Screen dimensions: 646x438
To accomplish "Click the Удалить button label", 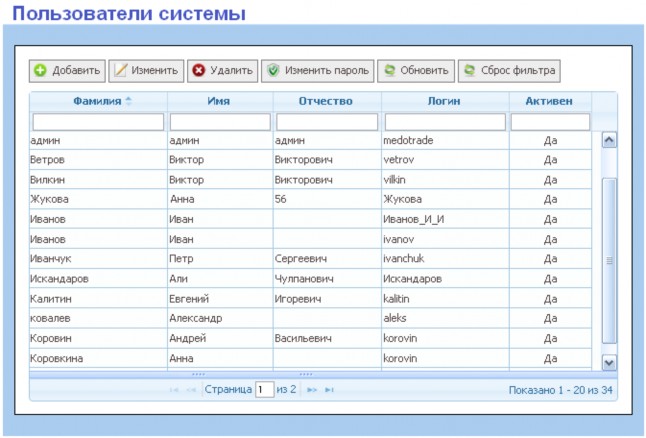I will 232,70.
